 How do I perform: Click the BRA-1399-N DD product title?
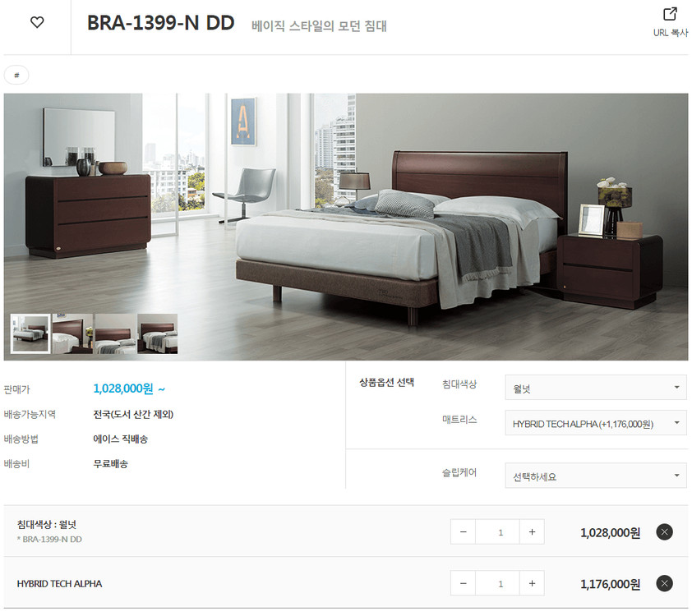pyautogui.click(x=160, y=22)
